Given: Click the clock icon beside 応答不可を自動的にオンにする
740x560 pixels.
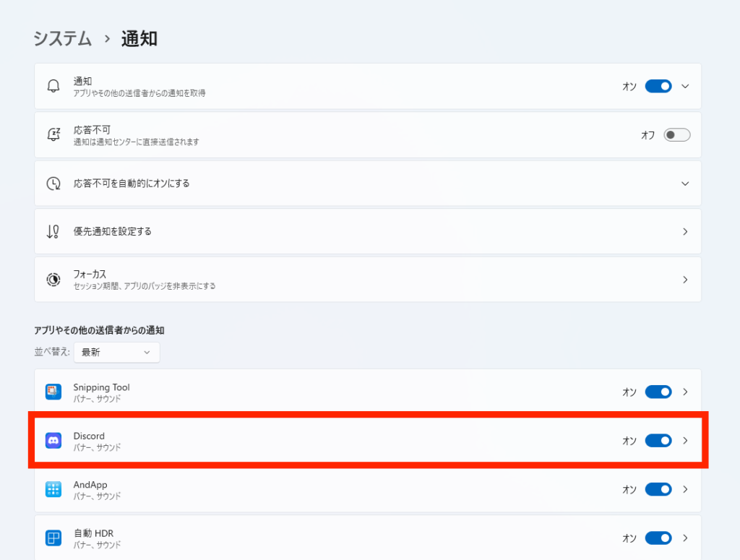Looking at the screenshot, I should (53, 183).
